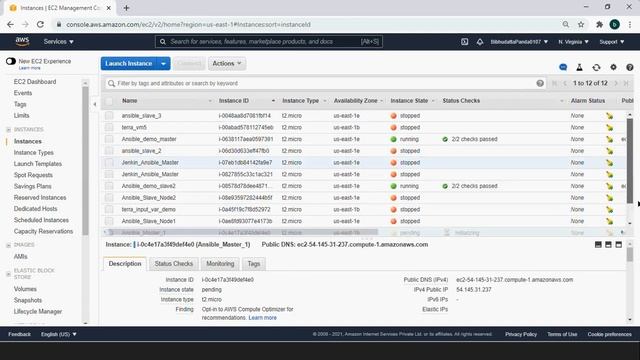Collapse the left navigation pane arrow
The image size is (640, 360).
[95, 104]
